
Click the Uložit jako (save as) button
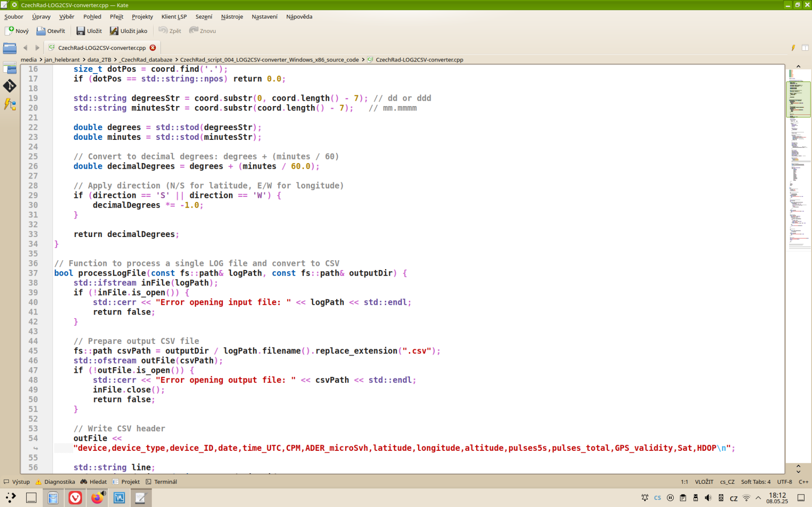128,31
